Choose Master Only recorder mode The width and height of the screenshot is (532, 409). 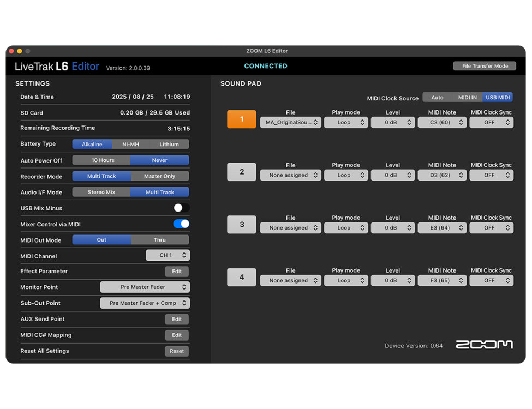(160, 176)
